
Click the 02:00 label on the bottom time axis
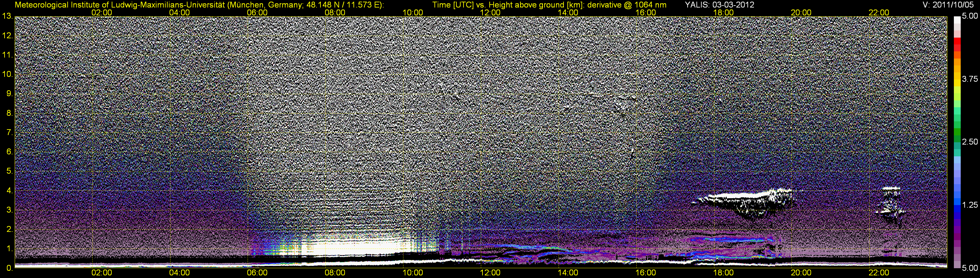pyautogui.click(x=102, y=273)
